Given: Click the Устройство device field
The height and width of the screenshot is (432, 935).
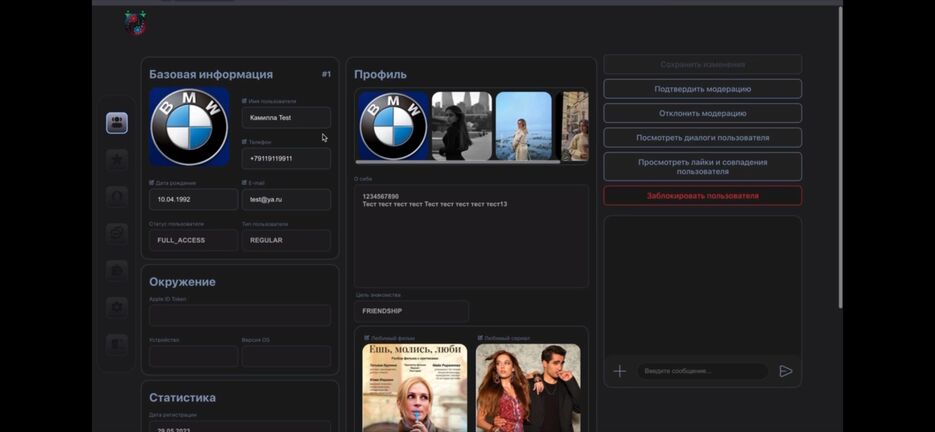Looking at the screenshot, I should 193,356.
